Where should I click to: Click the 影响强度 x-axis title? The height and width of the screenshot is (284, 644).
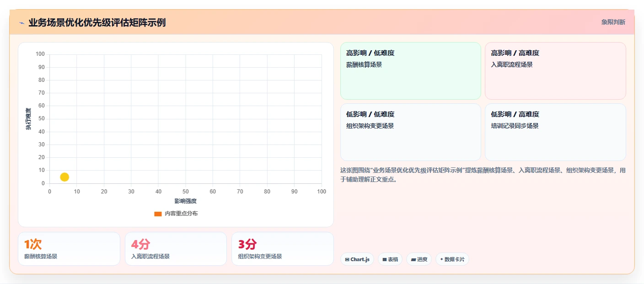pyautogui.click(x=186, y=201)
